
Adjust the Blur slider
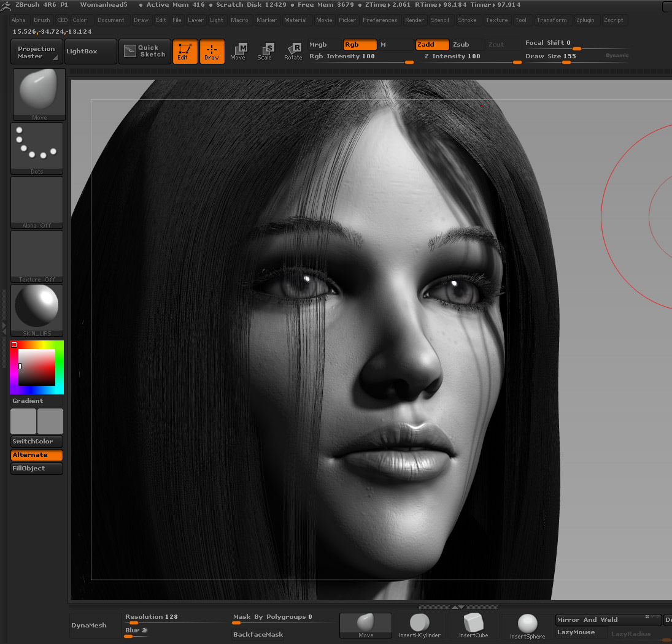point(136,632)
